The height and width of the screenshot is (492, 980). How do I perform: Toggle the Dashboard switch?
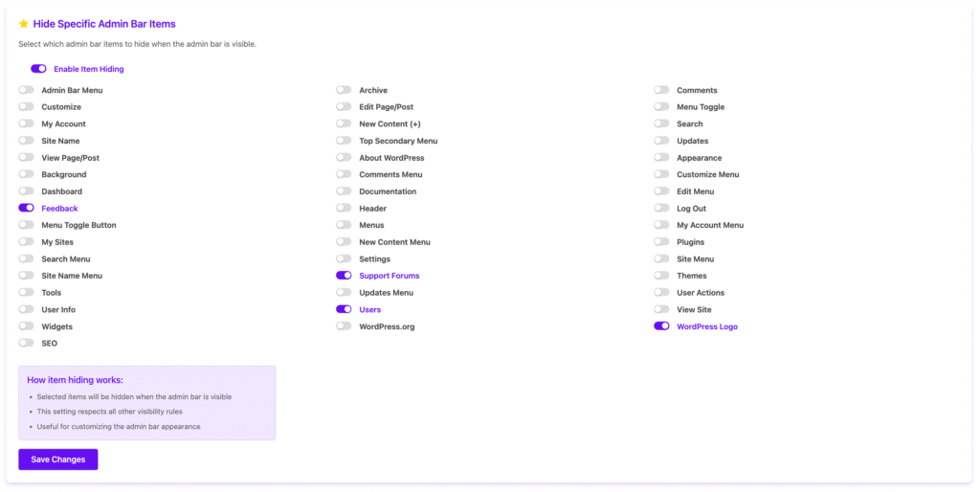click(x=26, y=191)
